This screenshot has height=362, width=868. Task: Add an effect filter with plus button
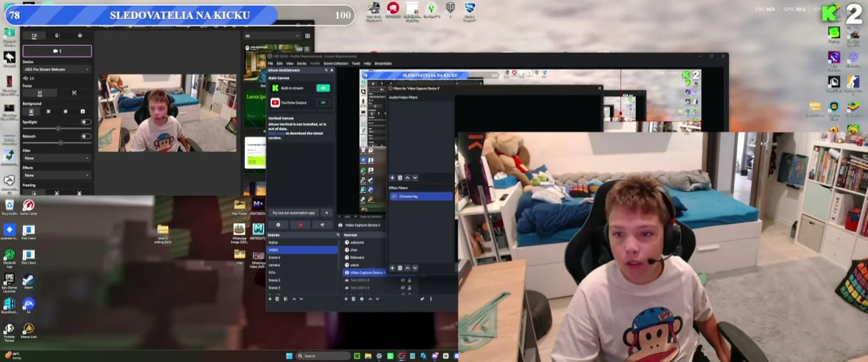(392, 268)
